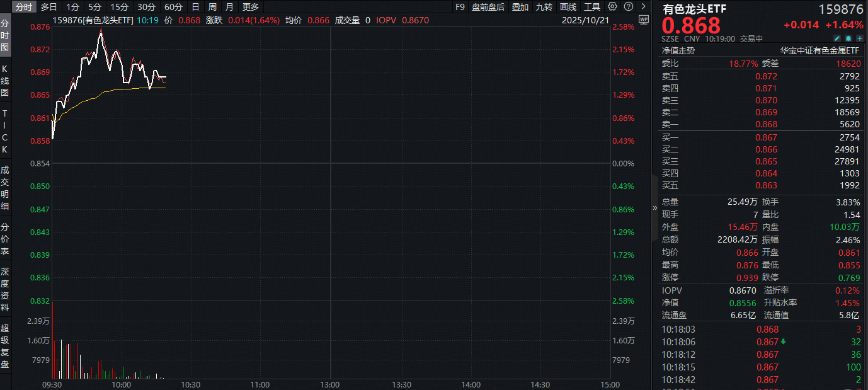
Task: Add the ETF to watchlist with plus icon
Action: [860, 38]
